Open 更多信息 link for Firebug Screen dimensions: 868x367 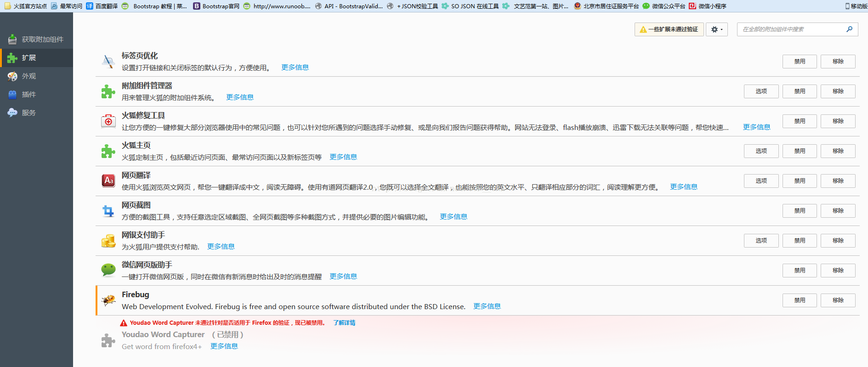[487, 306]
